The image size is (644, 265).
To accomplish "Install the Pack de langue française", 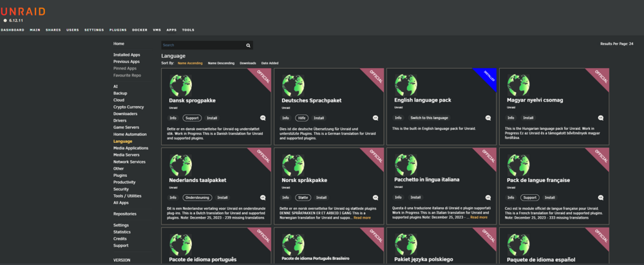I will click(549, 197).
